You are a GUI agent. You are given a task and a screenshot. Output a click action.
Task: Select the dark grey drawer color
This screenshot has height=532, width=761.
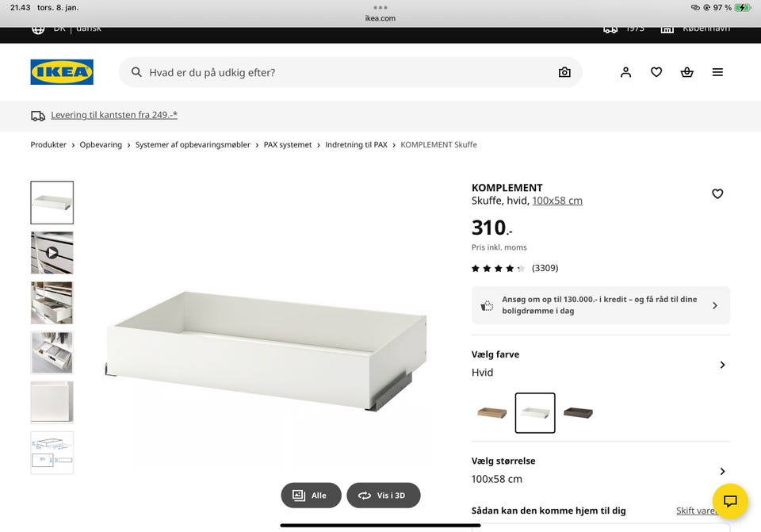(x=578, y=412)
